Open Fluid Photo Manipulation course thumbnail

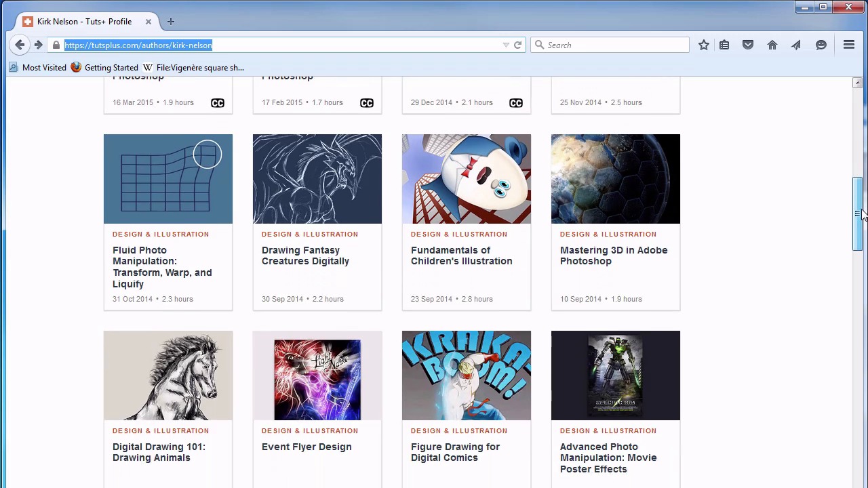click(x=168, y=179)
